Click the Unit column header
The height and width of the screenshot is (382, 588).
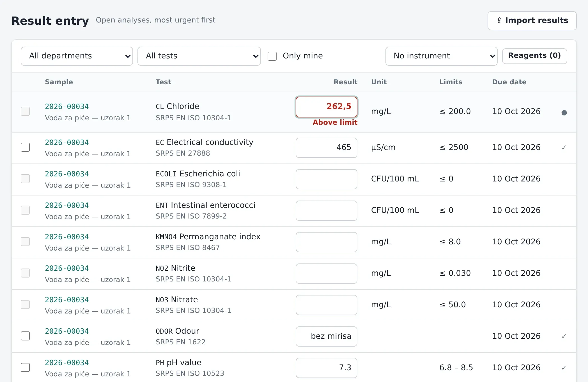[379, 82]
